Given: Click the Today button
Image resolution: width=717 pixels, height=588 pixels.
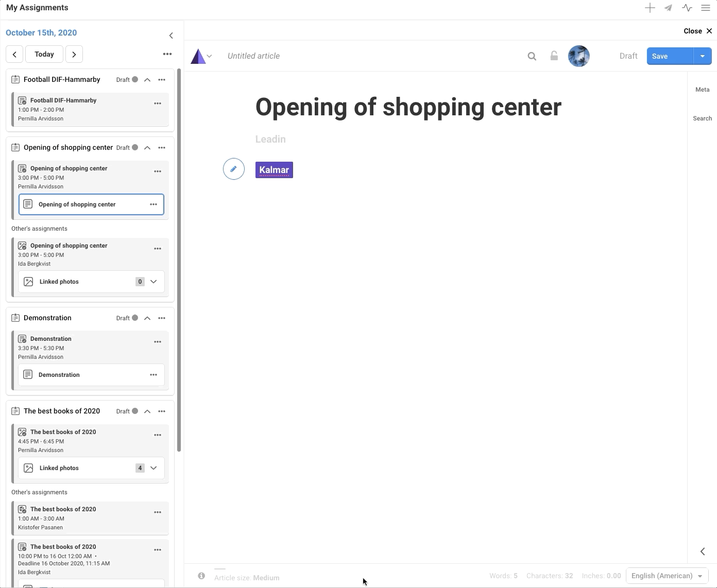Looking at the screenshot, I should (x=44, y=54).
